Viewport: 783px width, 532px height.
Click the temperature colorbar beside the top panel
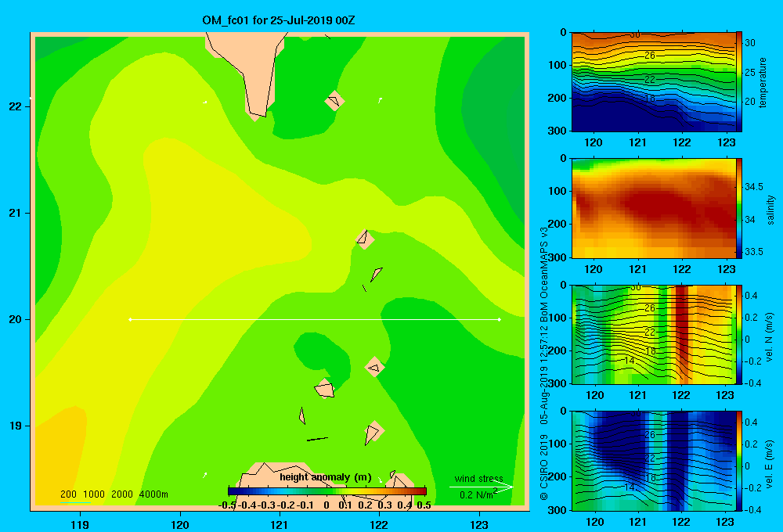click(x=738, y=81)
